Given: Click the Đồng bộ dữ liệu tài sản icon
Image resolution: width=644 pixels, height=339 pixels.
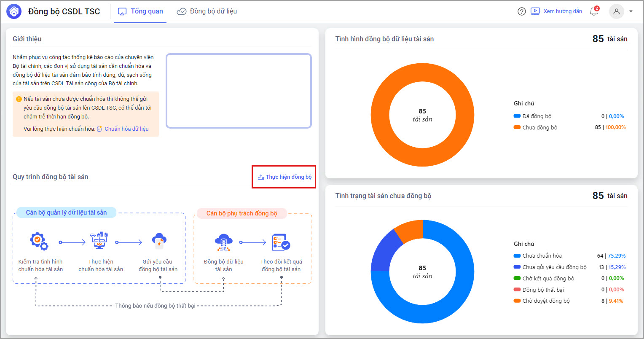Looking at the screenshot, I should click(223, 242).
